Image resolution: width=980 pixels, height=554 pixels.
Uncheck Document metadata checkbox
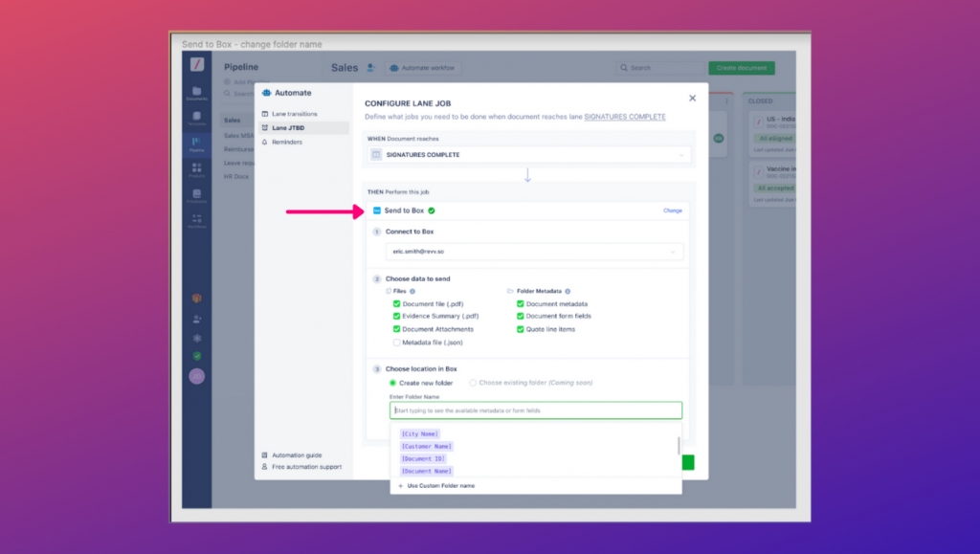tap(520, 303)
